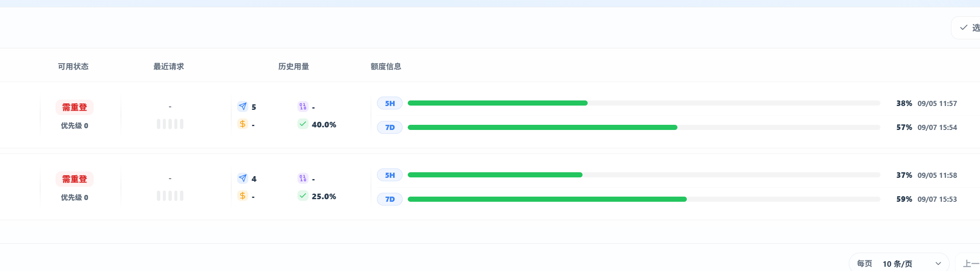Click the first row 7D quota tag
The image size is (980, 271).
click(x=390, y=127)
